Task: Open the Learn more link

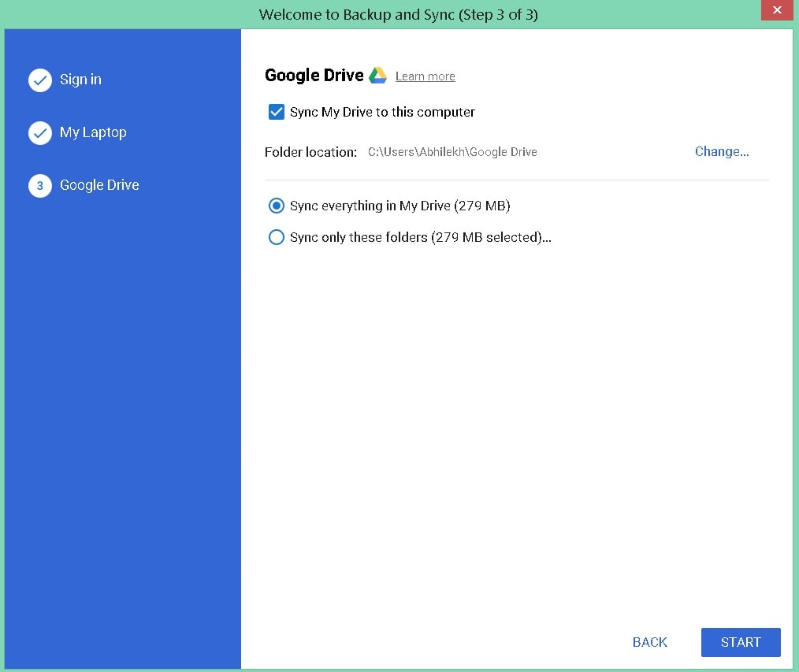Action: 425,76
